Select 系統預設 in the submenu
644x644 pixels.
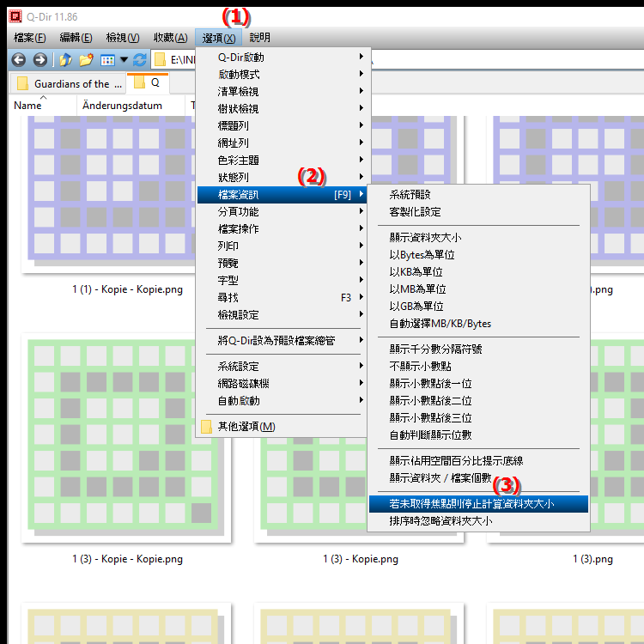point(478,195)
